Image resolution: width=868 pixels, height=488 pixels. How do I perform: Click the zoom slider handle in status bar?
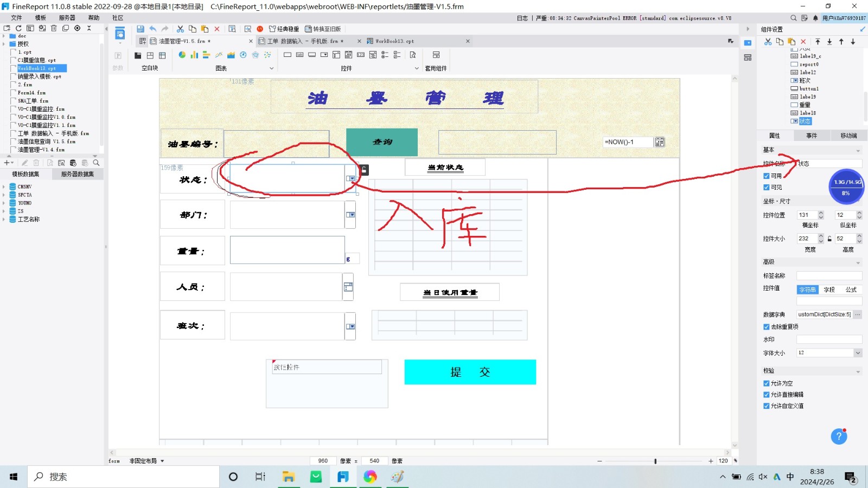[655, 461]
